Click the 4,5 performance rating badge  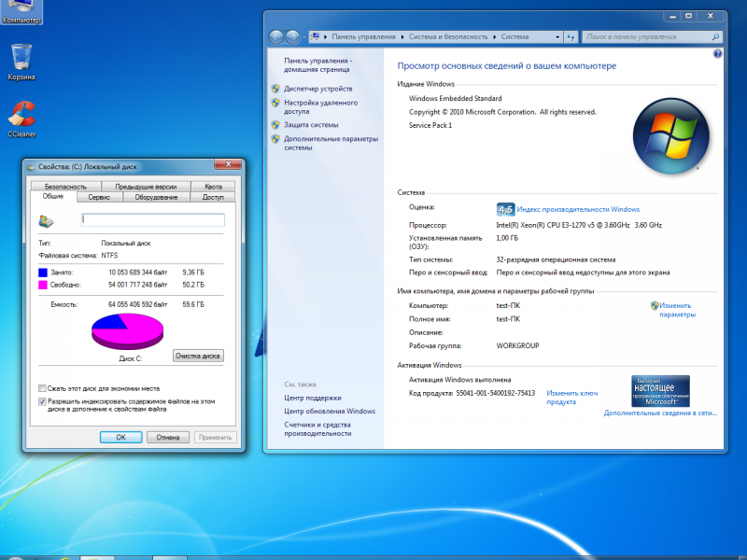(x=505, y=209)
